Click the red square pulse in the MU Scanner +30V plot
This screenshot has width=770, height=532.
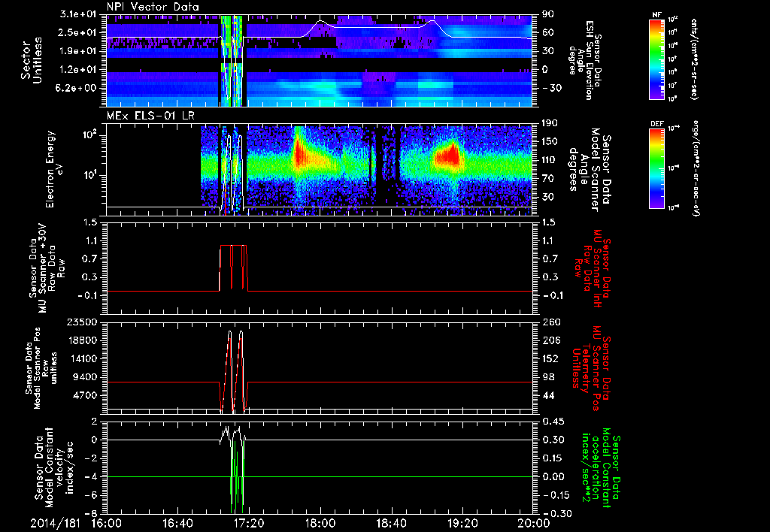(233, 268)
